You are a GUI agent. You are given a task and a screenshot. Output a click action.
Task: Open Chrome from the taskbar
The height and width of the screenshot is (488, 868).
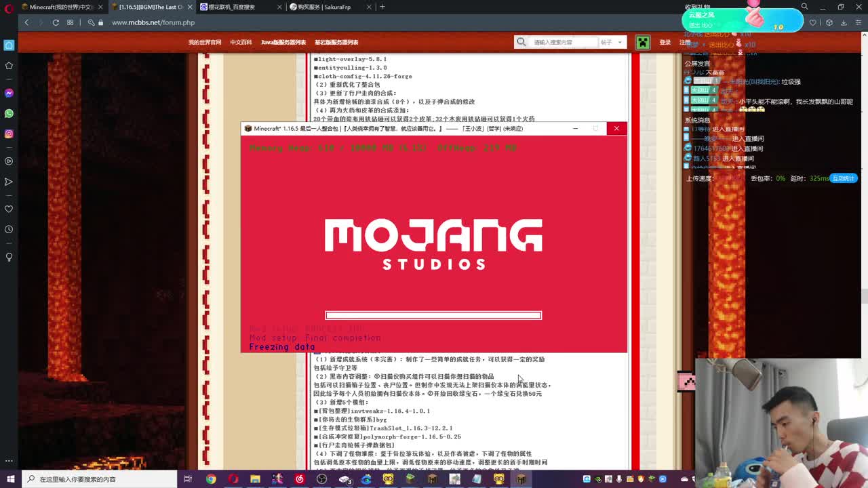(211, 479)
